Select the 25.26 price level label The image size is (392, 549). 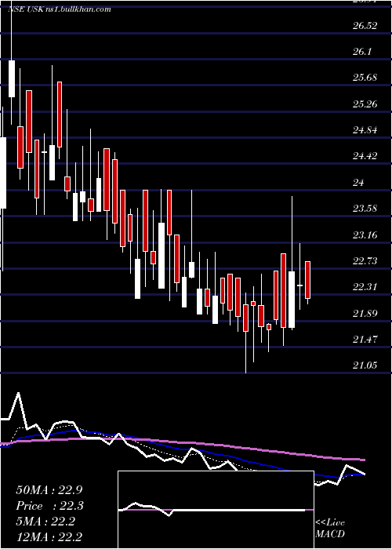pyautogui.click(x=365, y=104)
